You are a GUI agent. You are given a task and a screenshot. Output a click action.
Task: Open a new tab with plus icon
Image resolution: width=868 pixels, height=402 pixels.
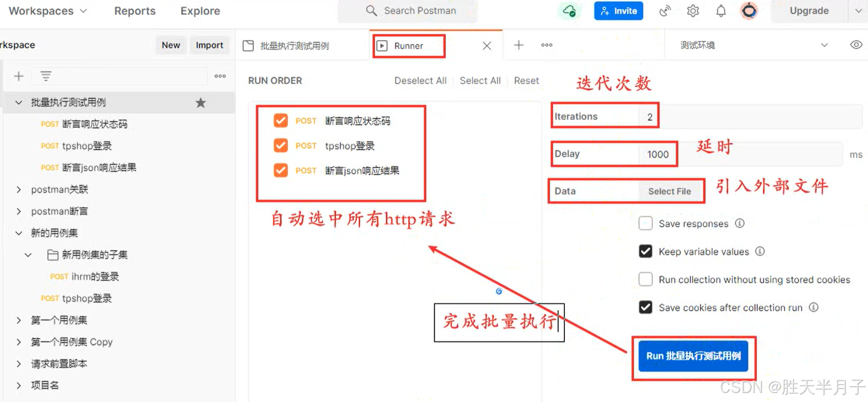pos(519,45)
